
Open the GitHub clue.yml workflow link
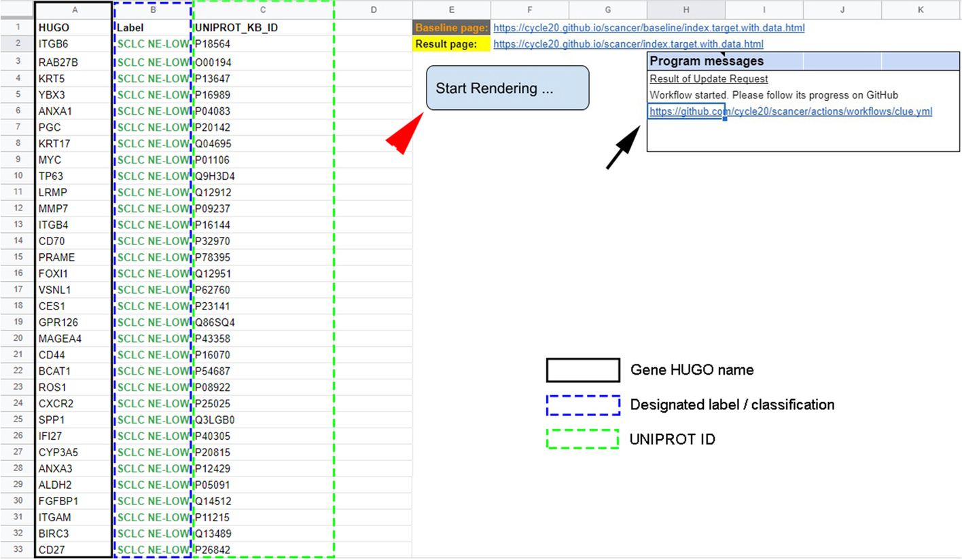pyautogui.click(x=791, y=111)
